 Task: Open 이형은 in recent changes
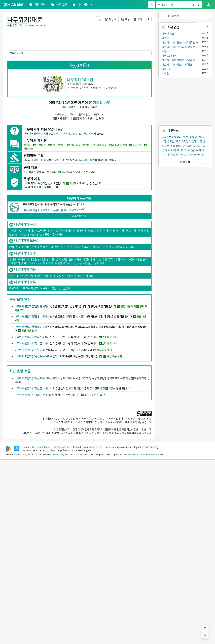click(x=165, y=74)
